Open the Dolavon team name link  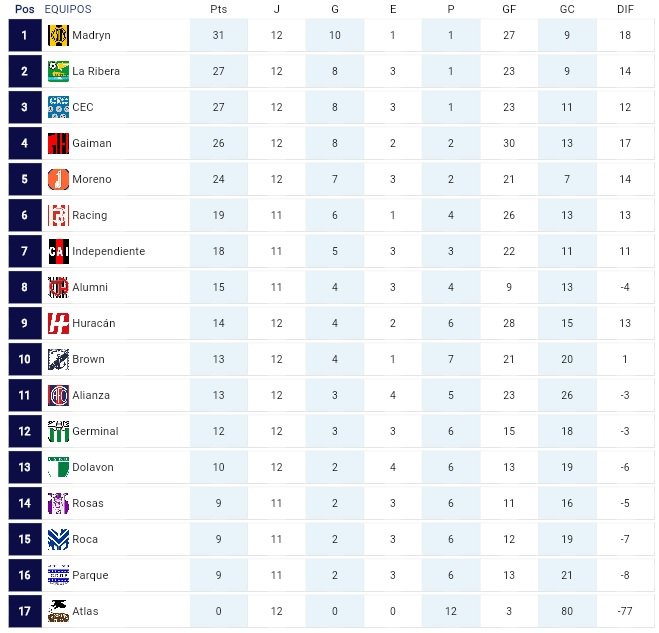(x=93, y=467)
